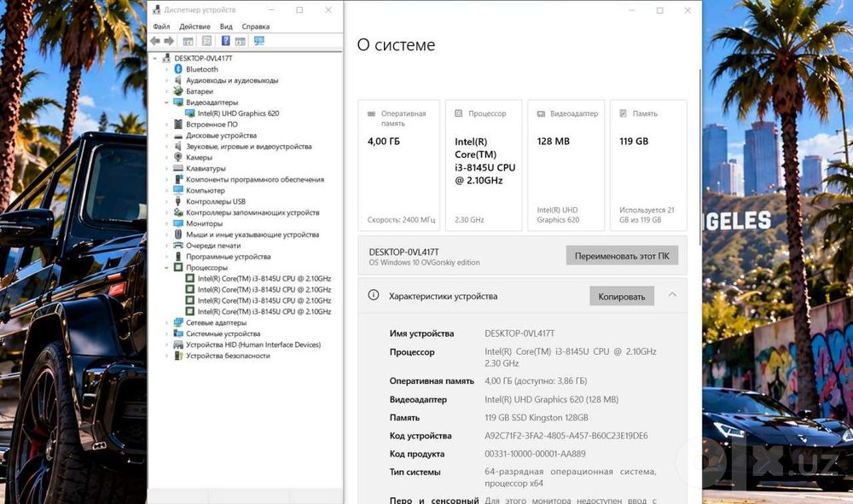
Task: Click the Клавиатуры category icon
Action: click(178, 168)
